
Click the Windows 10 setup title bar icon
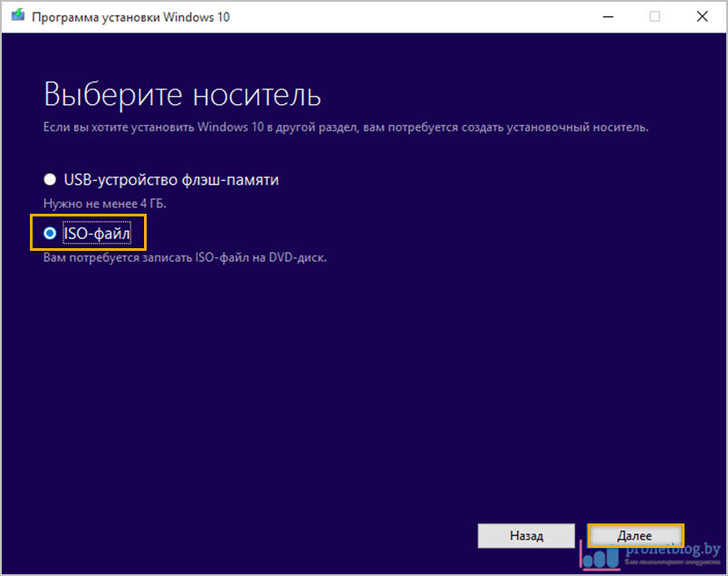pyautogui.click(x=17, y=15)
